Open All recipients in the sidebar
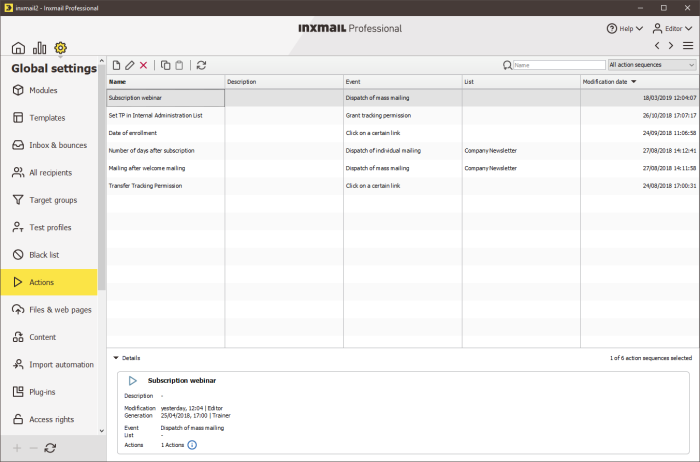This screenshot has height=462, width=700. point(49,173)
